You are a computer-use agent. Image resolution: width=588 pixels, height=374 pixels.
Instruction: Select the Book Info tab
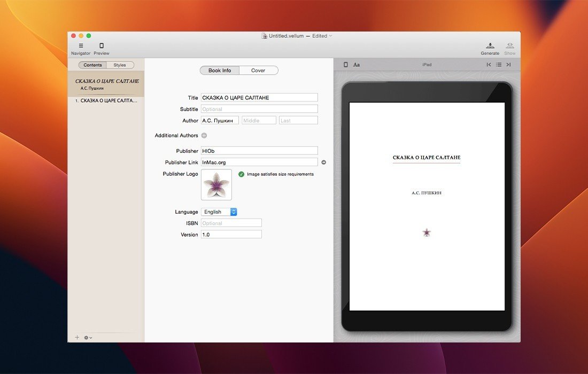219,70
